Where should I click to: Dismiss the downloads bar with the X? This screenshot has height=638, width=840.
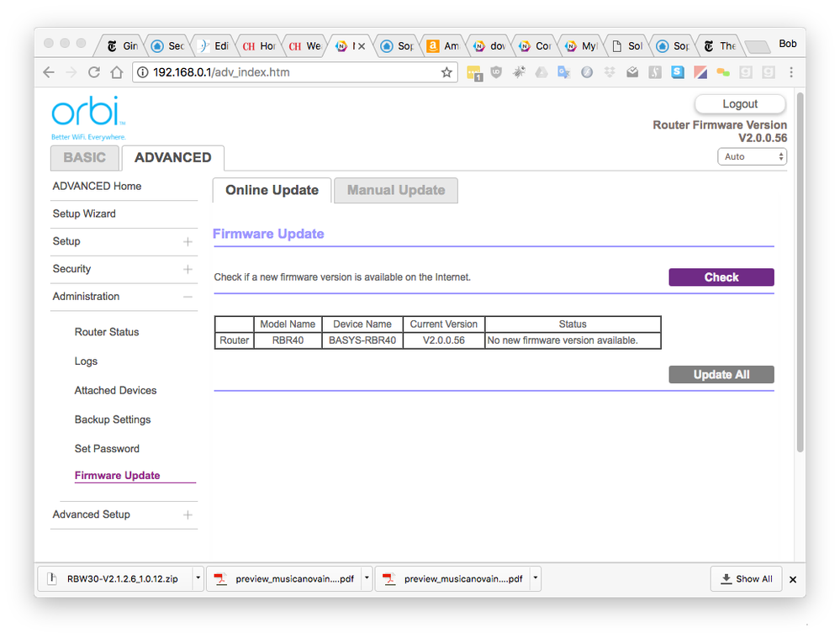click(793, 579)
